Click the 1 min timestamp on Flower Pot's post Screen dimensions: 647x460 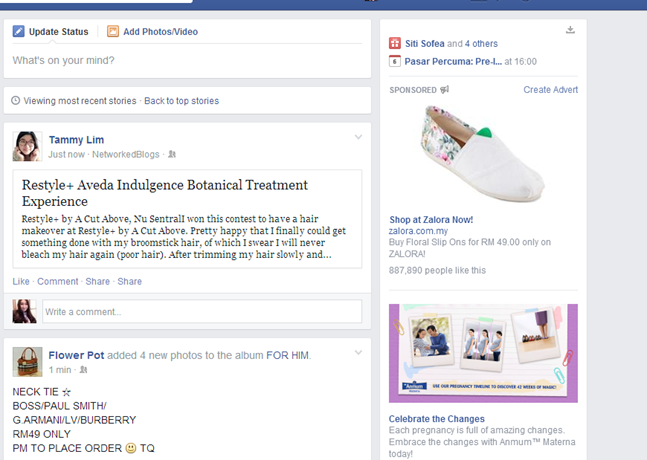pyautogui.click(x=60, y=370)
